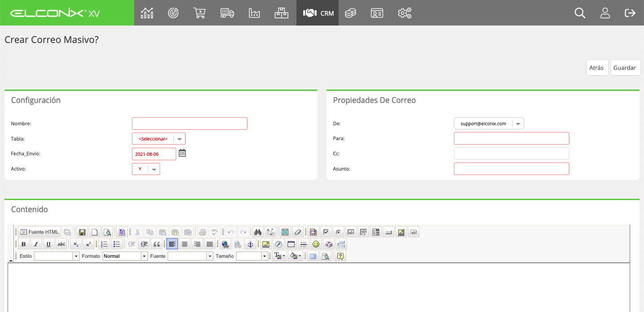Toggle italic formatting

coord(36,244)
